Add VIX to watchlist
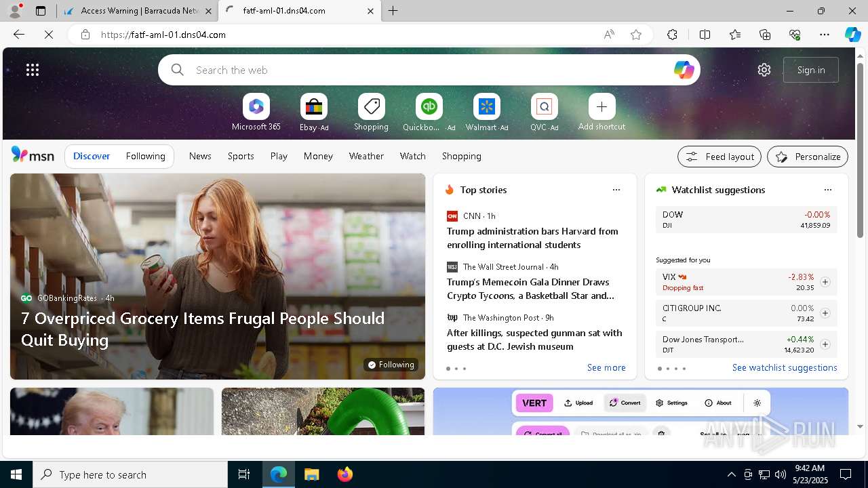 (x=825, y=282)
